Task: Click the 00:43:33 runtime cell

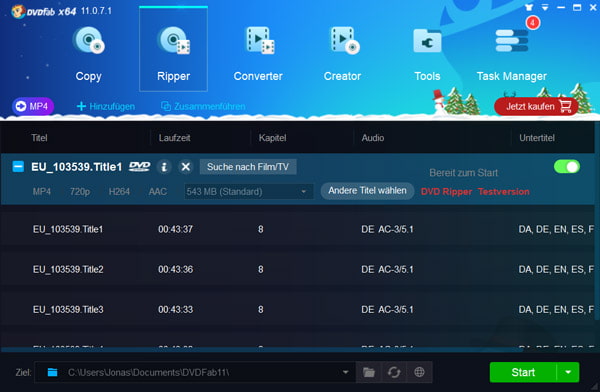Action: click(x=176, y=309)
